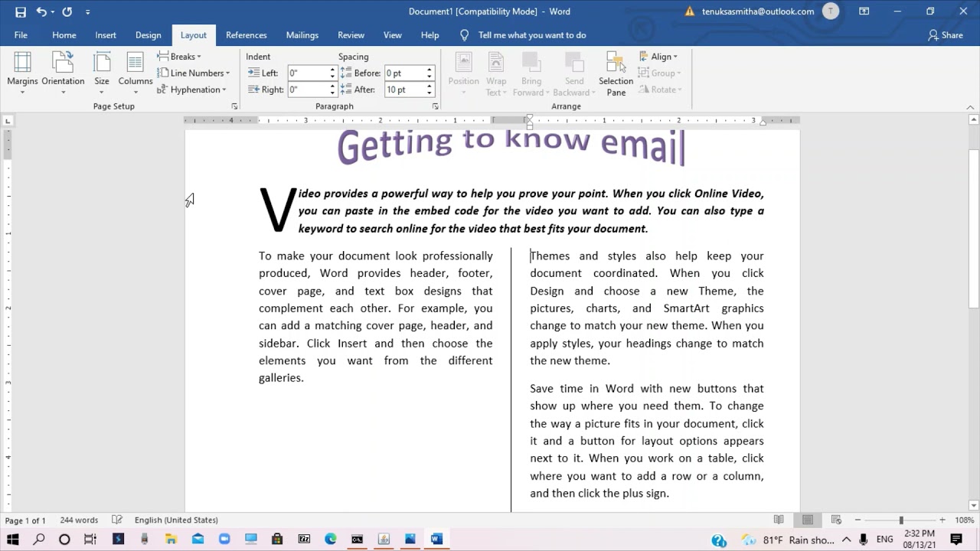Screen dimensions: 980x551
Task: Click the account avatar next to the email
Action: pos(830,11)
